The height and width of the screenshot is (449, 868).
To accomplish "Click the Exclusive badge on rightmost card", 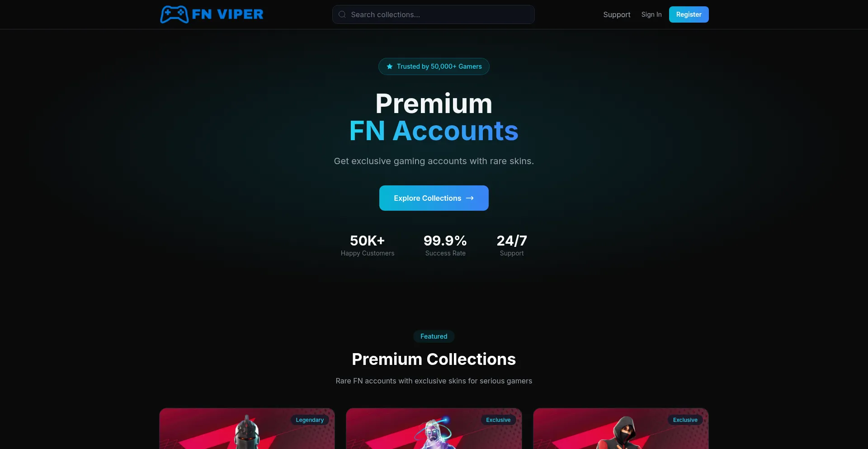I will pos(685,420).
